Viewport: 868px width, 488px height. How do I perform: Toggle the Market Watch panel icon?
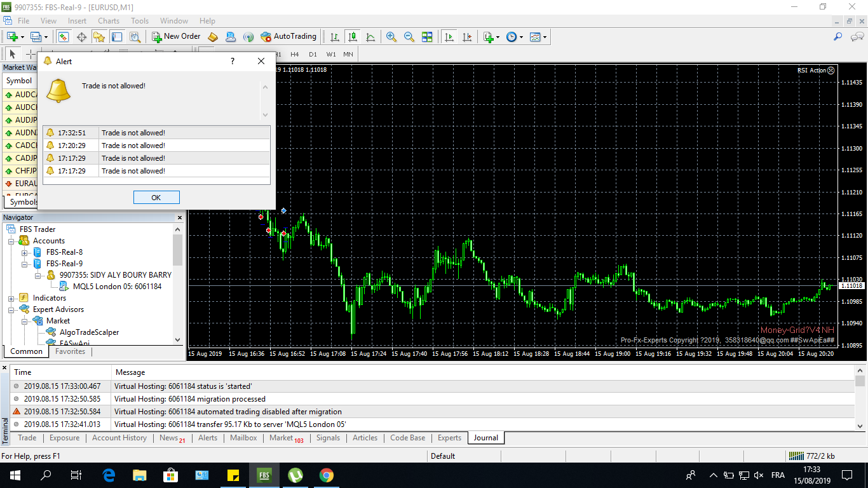click(x=64, y=37)
